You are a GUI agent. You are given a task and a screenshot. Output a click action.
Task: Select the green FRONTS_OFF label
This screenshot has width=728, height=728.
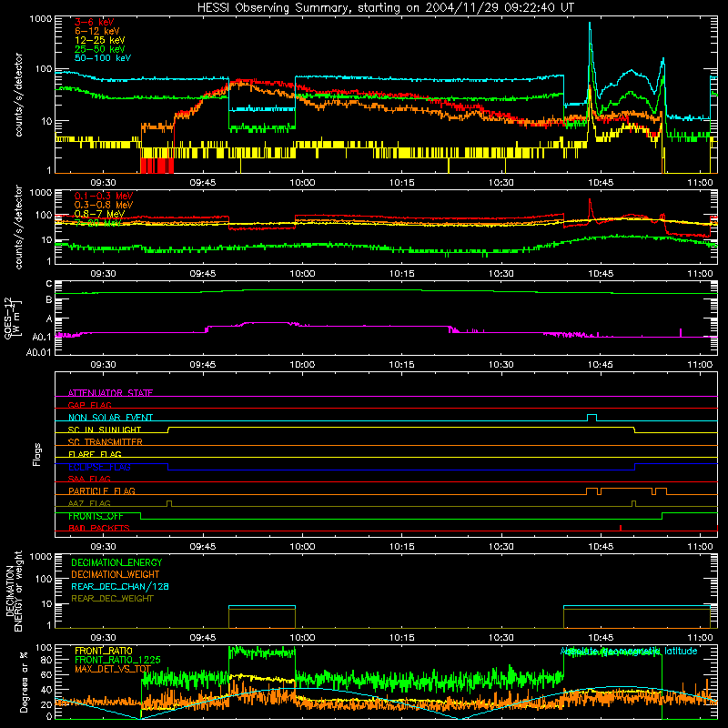tap(96, 516)
